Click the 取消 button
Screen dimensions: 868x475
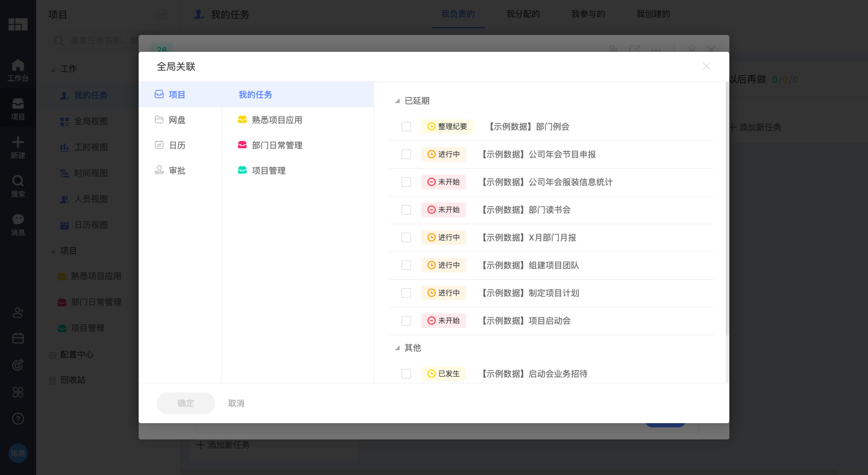236,403
